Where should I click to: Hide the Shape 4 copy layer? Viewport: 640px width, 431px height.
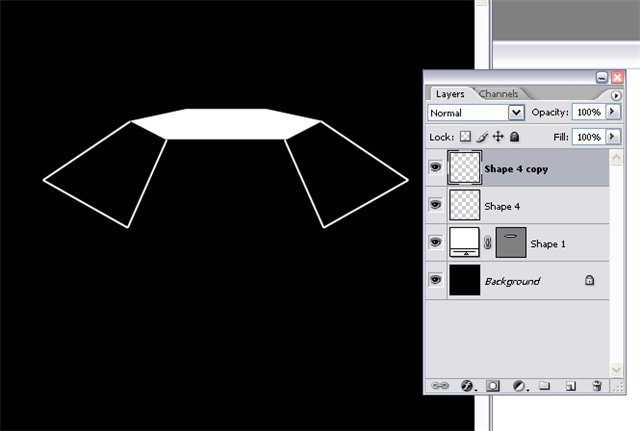coord(436,167)
